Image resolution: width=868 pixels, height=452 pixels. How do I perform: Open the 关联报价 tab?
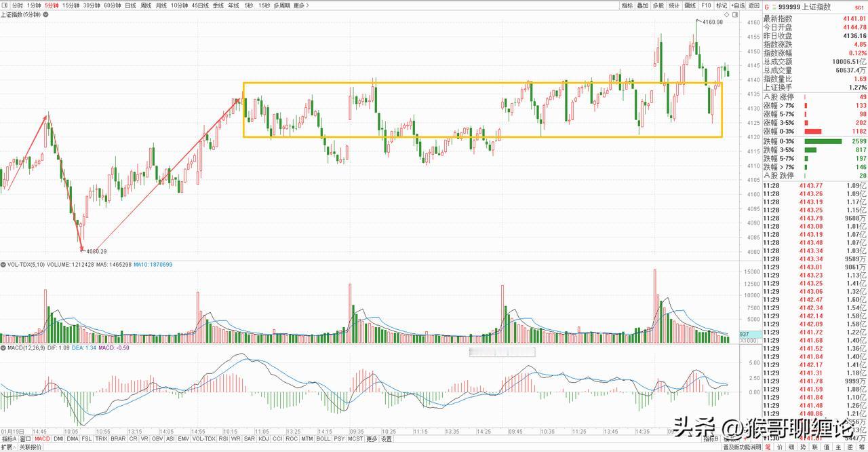coord(31,447)
